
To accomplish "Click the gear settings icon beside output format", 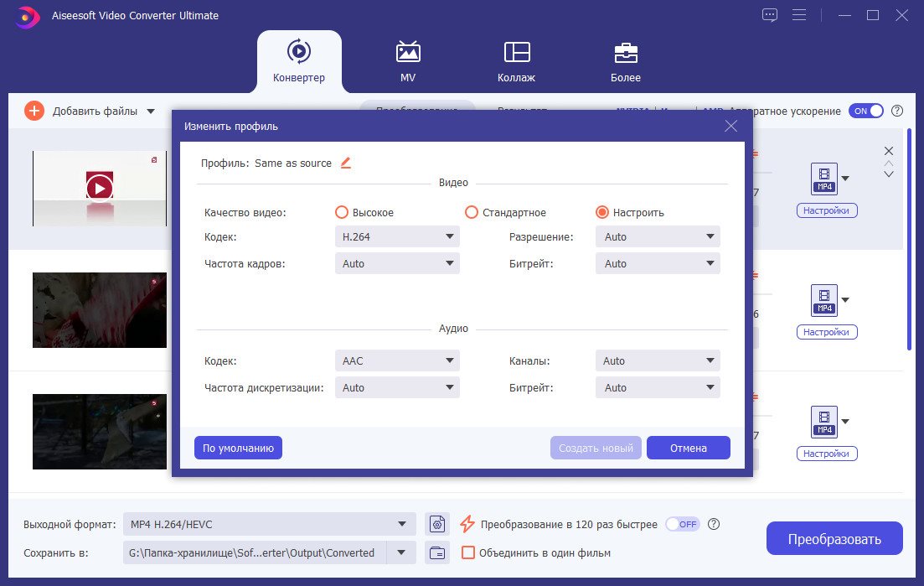I will (x=437, y=524).
